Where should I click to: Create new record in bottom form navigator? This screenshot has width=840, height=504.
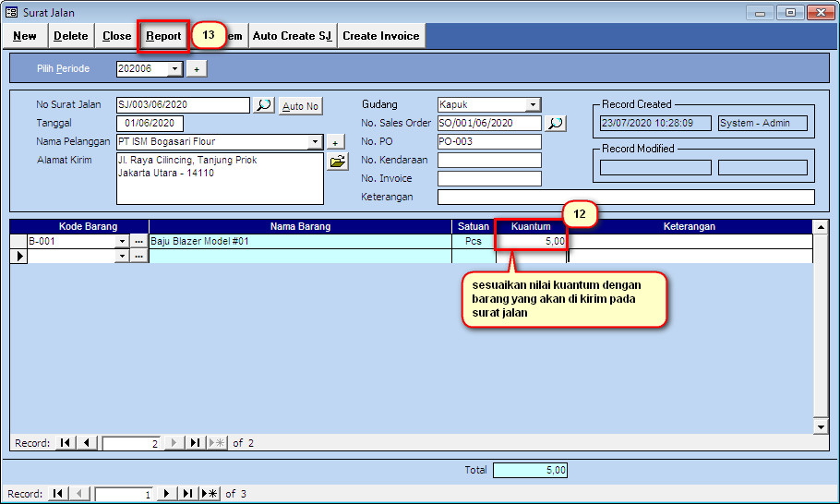(x=210, y=493)
